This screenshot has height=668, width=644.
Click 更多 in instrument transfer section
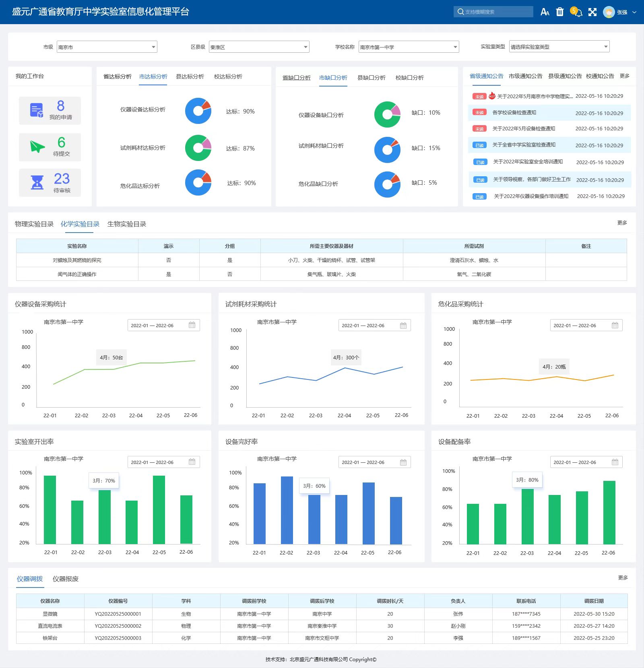(x=623, y=577)
